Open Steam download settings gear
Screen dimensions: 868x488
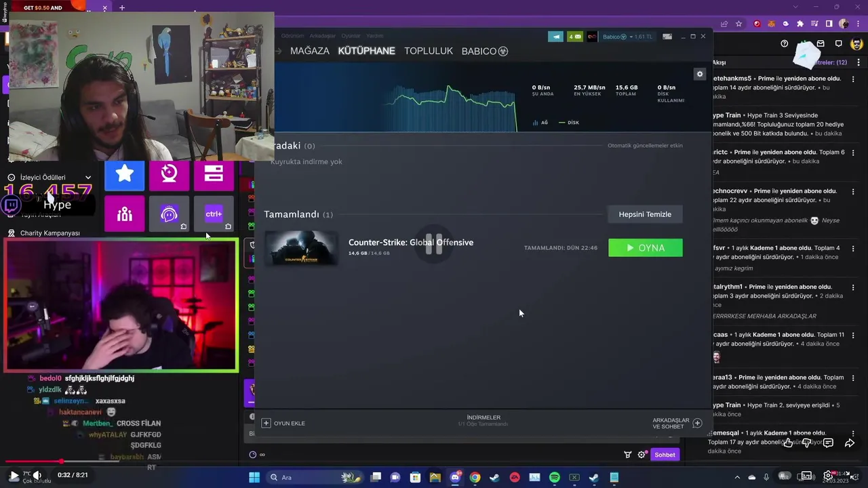click(x=700, y=74)
